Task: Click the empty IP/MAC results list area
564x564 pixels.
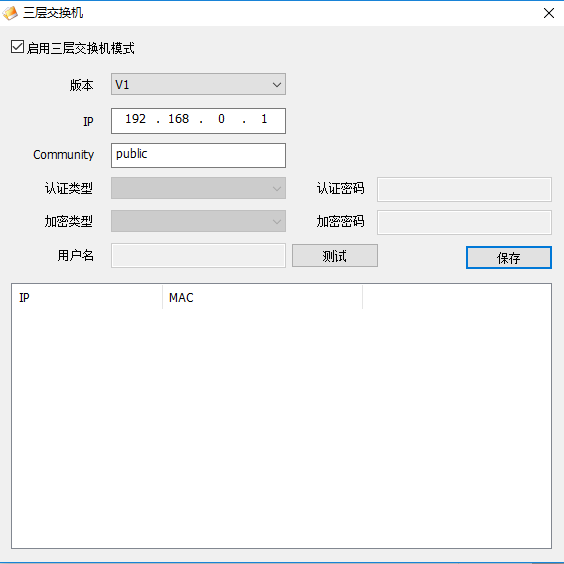Action: point(281,428)
